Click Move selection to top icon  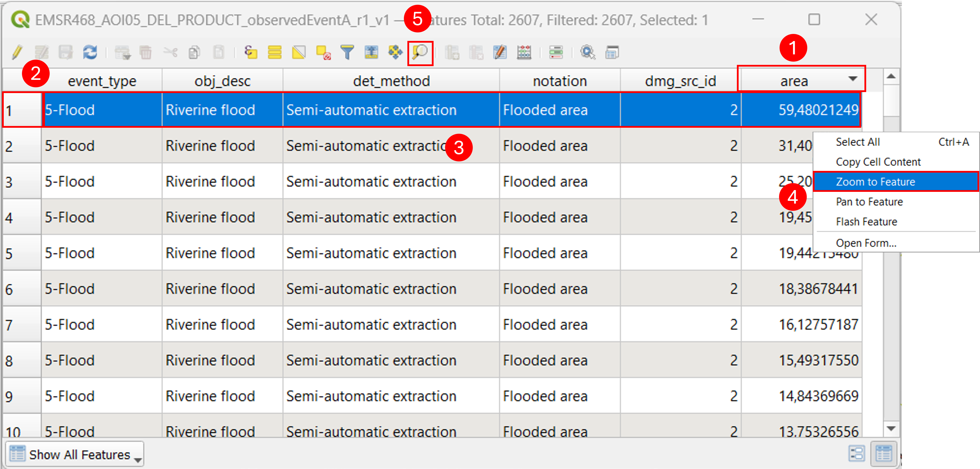[x=371, y=52]
